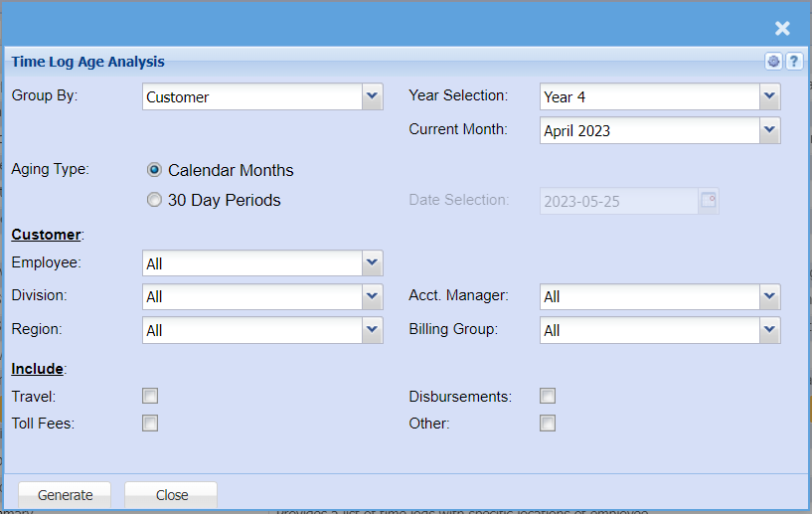The width and height of the screenshot is (812, 514).
Task: Click the settings gear icon in header
Action: tap(774, 62)
